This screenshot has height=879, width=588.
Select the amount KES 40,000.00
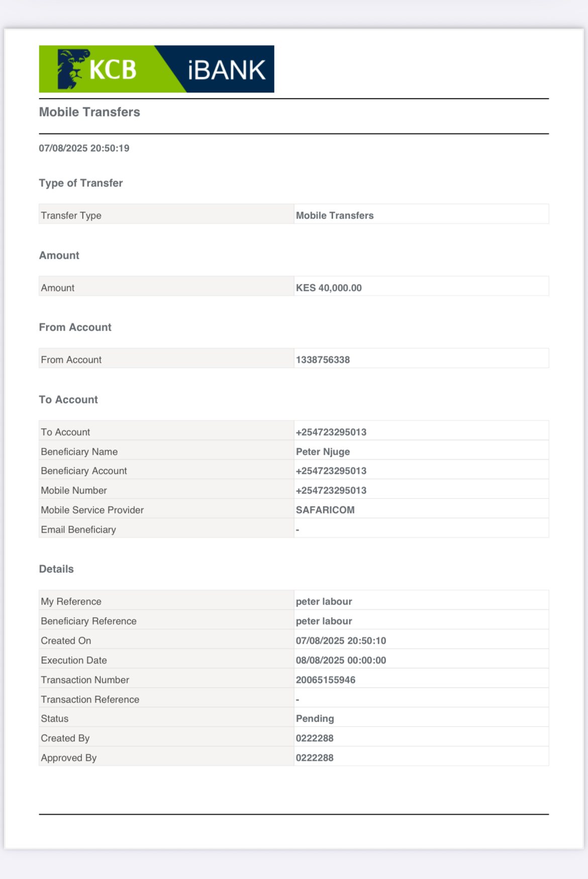click(329, 288)
